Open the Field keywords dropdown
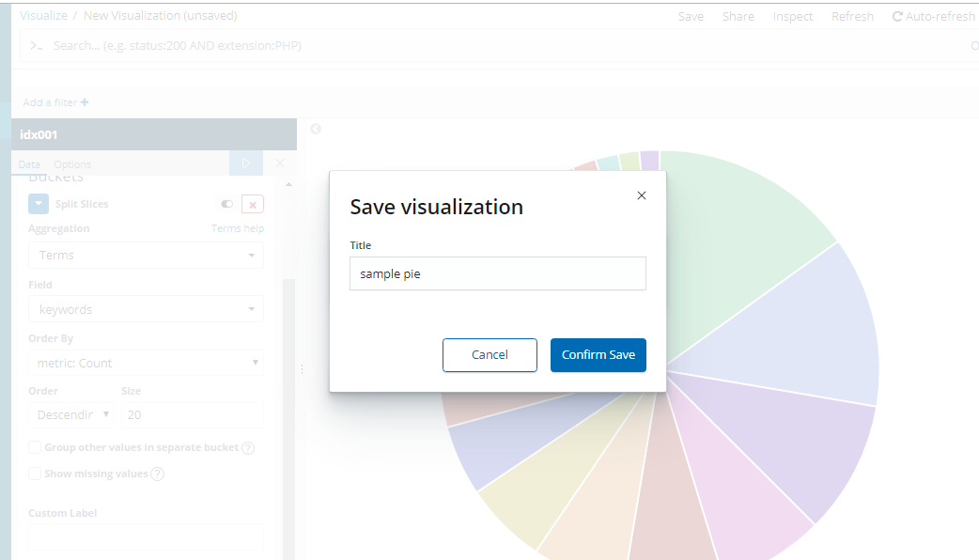This screenshot has height=560, width=979. coord(146,309)
